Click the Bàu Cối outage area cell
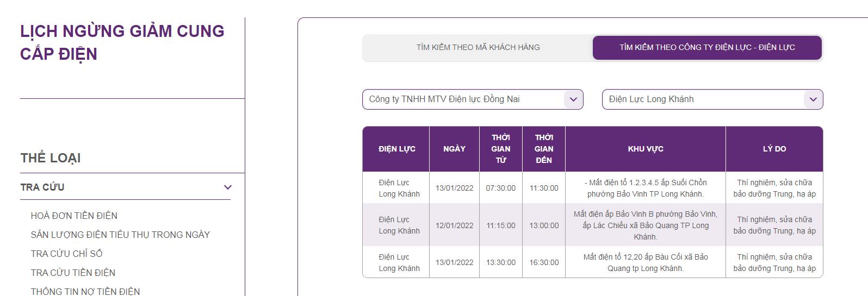Image resolution: width=868 pixels, height=296 pixels. click(x=646, y=262)
